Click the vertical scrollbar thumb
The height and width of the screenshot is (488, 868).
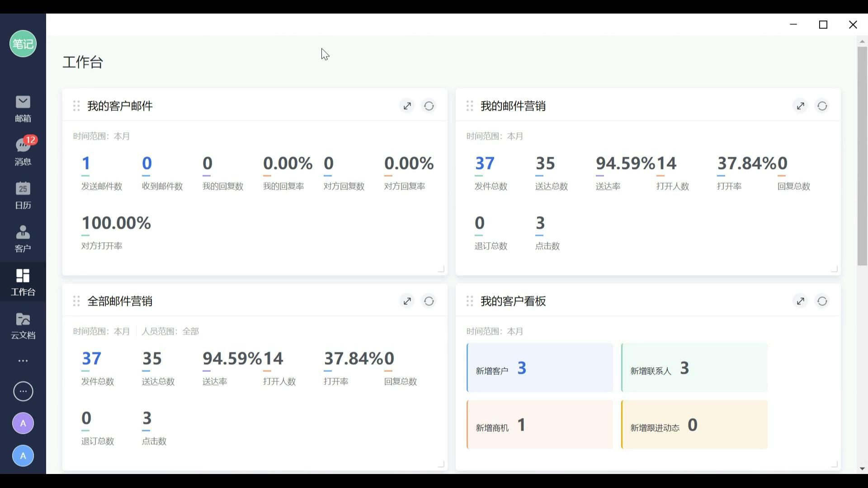point(862,156)
